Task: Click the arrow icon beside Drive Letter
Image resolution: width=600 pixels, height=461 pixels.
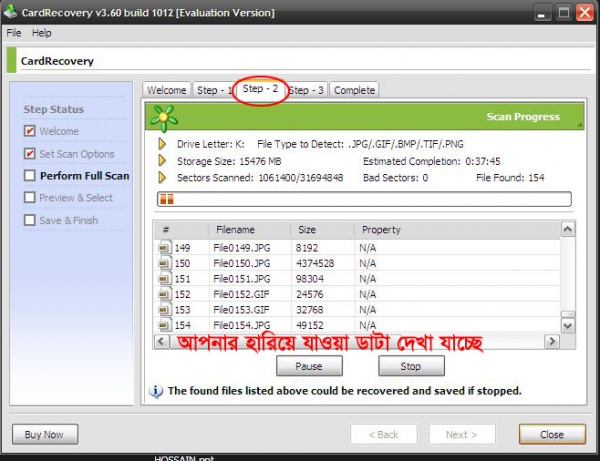Action: click(162, 144)
